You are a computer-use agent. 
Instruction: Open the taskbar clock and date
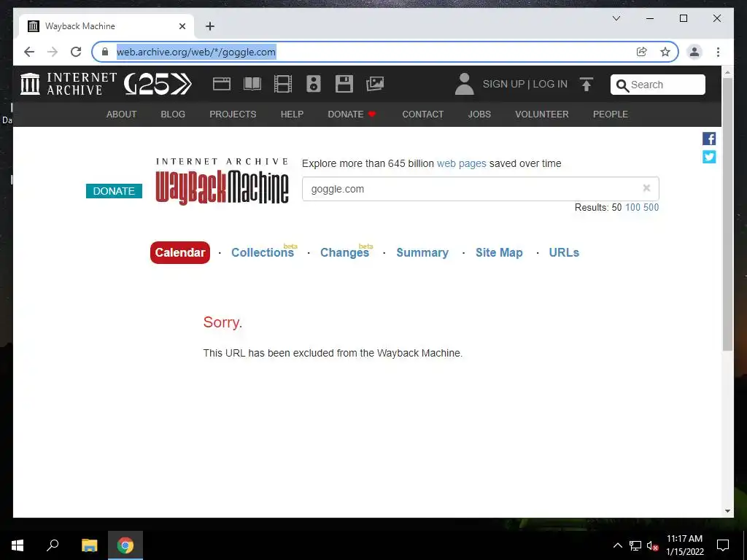pos(684,545)
